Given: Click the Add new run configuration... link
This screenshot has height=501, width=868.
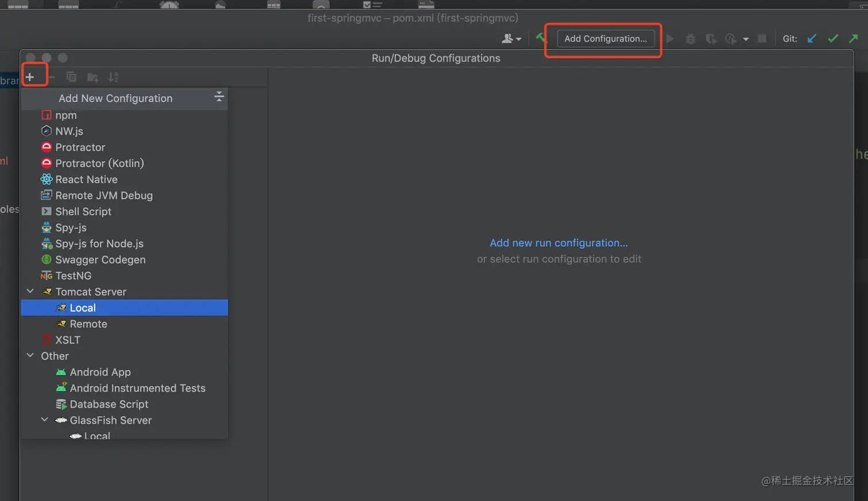Looking at the screenshot, I should tap(559, 243).
